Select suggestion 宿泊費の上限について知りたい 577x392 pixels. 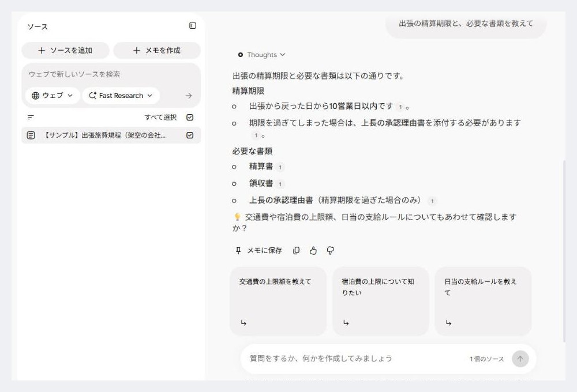[x=380, y=301]
